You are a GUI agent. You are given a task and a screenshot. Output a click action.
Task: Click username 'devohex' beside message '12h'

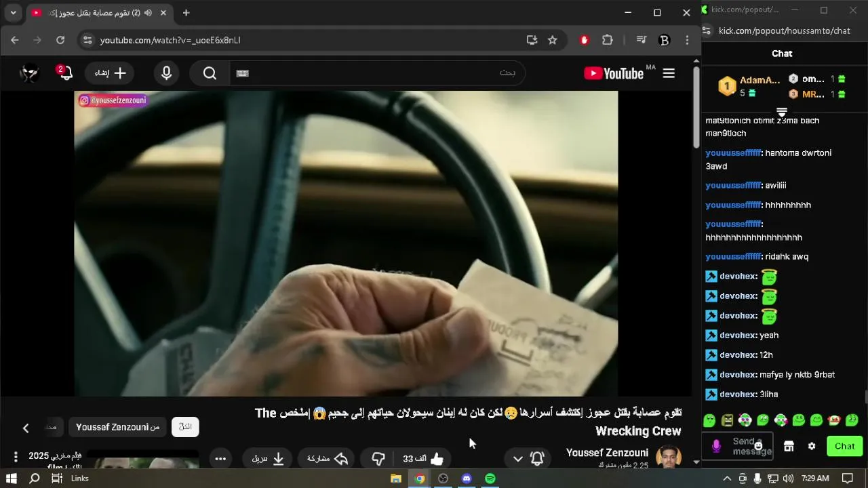tap(738, 354)
